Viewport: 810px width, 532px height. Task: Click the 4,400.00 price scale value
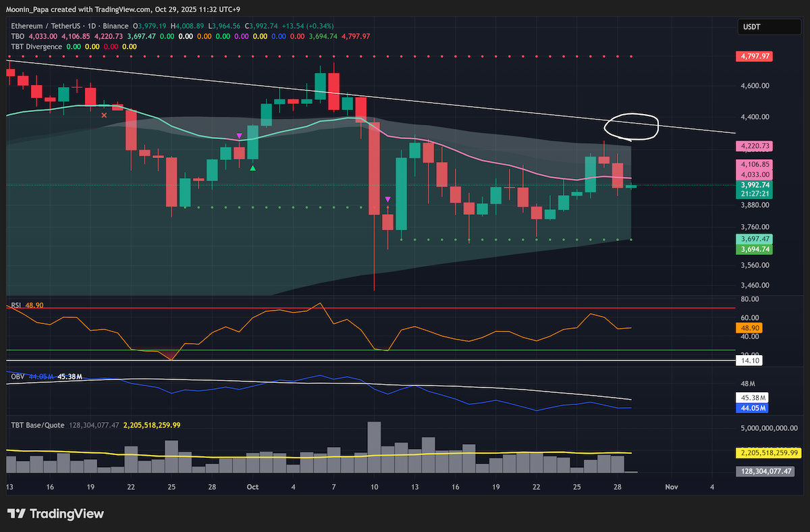[756, 117]
